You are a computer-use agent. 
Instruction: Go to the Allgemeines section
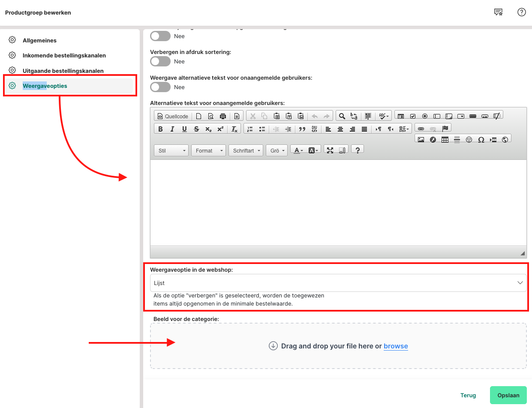[x=39, y=40]
